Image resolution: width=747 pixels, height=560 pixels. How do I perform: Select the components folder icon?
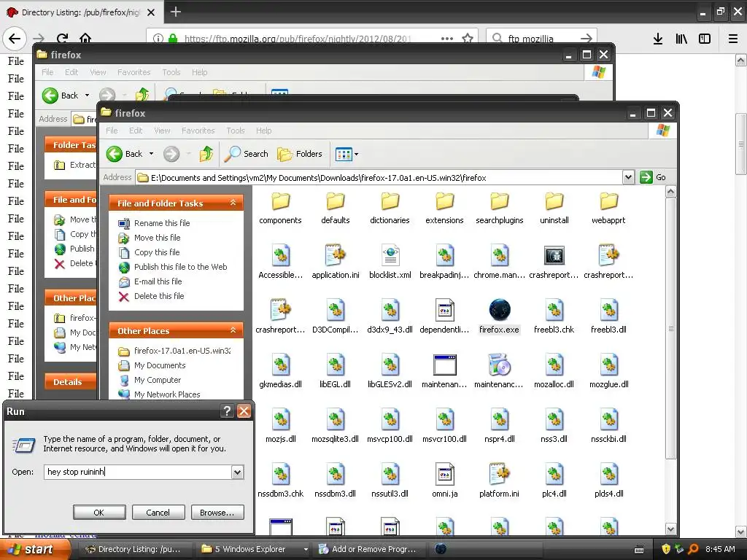[281, 201]
